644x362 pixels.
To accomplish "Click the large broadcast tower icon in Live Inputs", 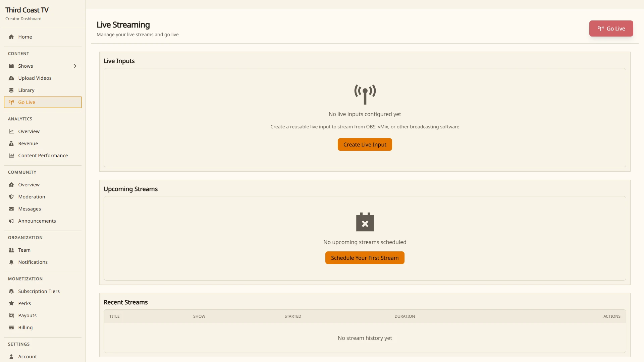I will (365, 95).
